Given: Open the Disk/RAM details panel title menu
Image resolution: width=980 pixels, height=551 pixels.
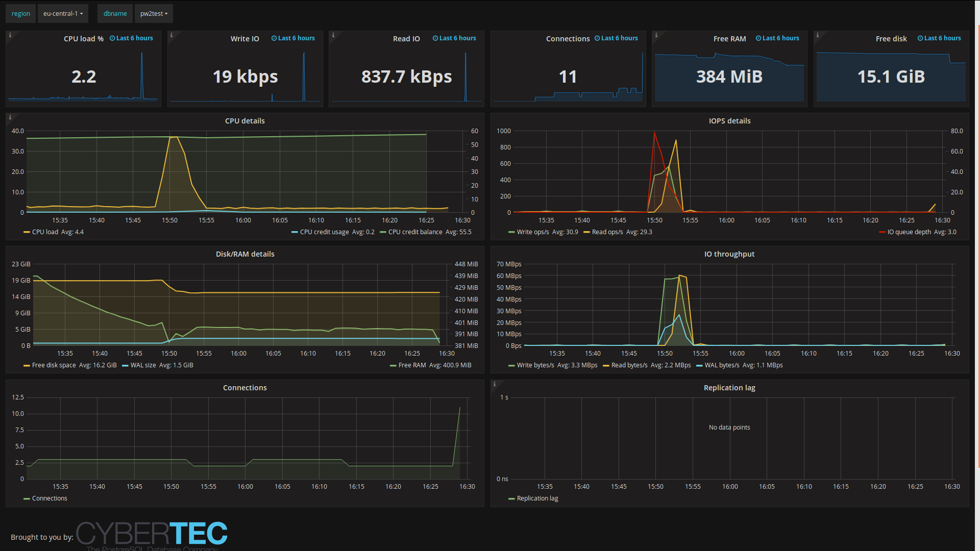Looking at the screenshot, I should pyautogui.click(x=245, y=254).
